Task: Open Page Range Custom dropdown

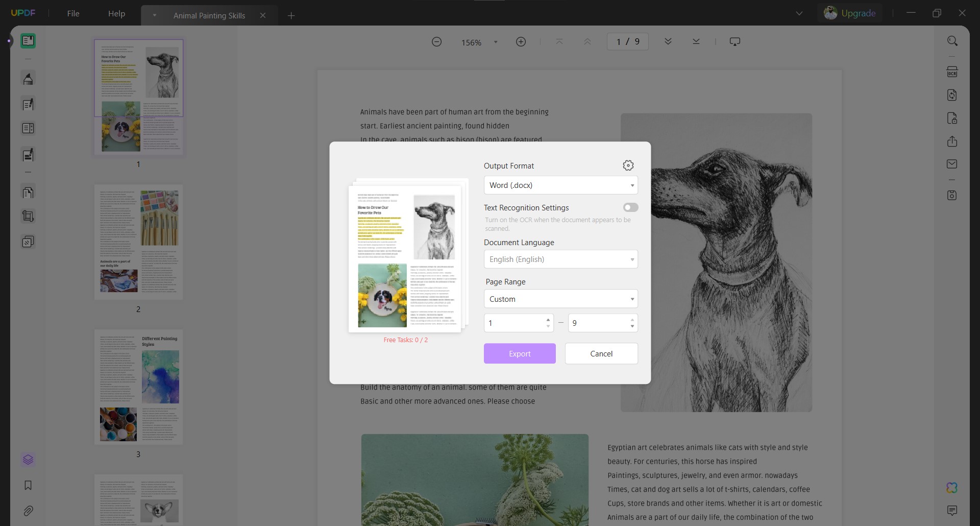Action: pyautogui.click(x=560, y=299)
